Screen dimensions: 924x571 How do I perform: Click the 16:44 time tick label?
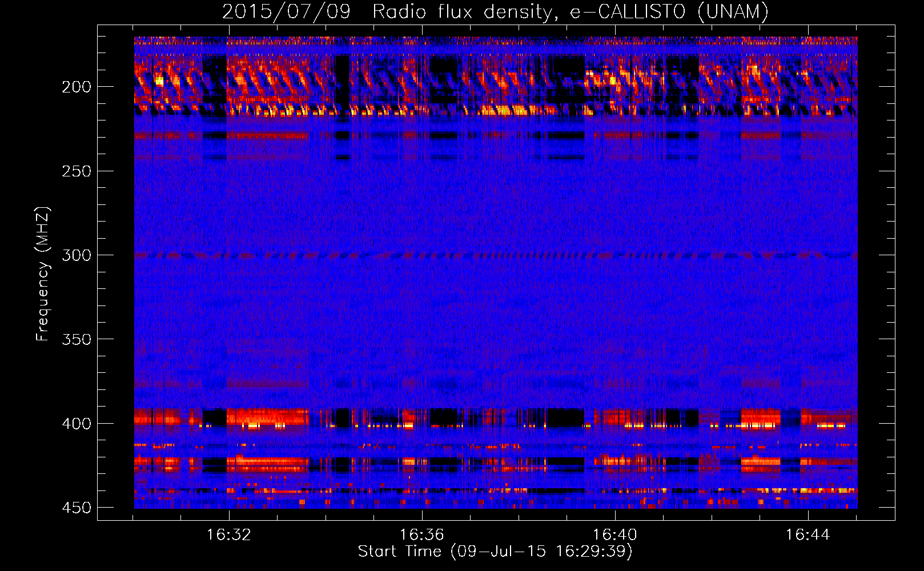[808, 534]
